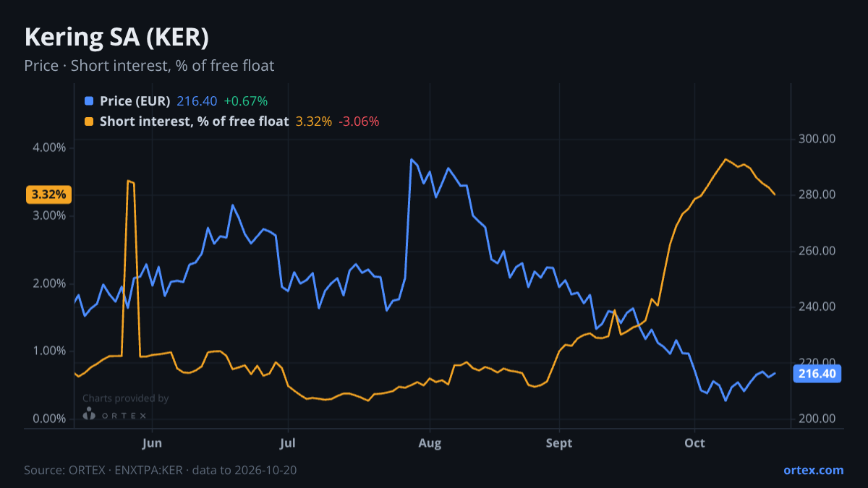The width and height of the screenshot is (868, 488).
Task: Click the +0.67% price change value
Action: 246,101
